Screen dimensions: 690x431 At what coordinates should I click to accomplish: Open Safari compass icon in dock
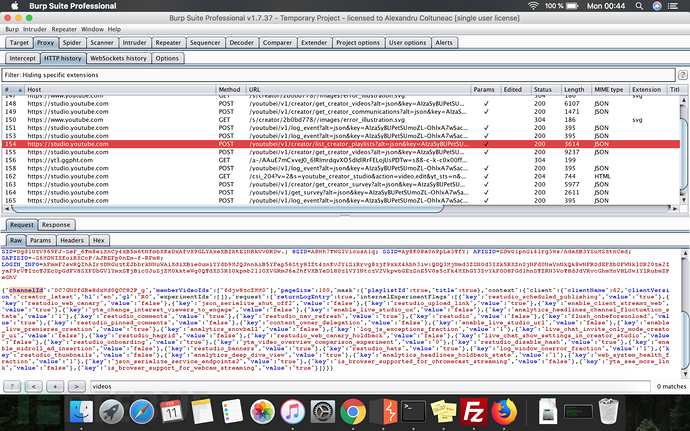point(142,413)
